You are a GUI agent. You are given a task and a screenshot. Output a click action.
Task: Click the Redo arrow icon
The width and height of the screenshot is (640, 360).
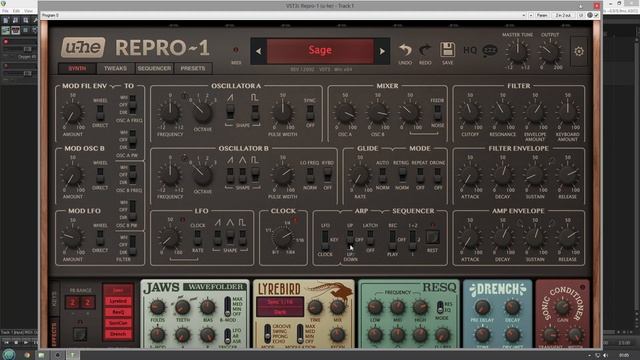coord(425,50)
